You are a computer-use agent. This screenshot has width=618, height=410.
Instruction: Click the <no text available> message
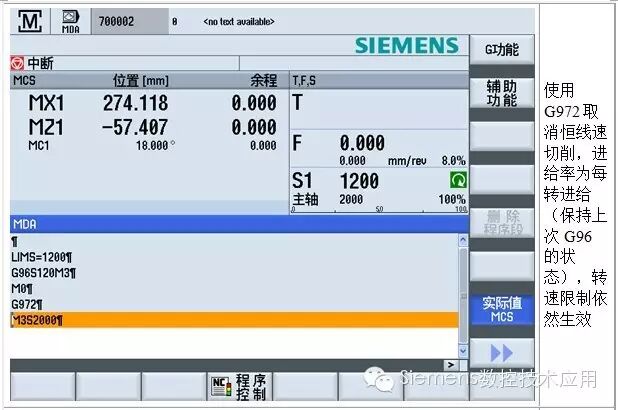point(239,22)
